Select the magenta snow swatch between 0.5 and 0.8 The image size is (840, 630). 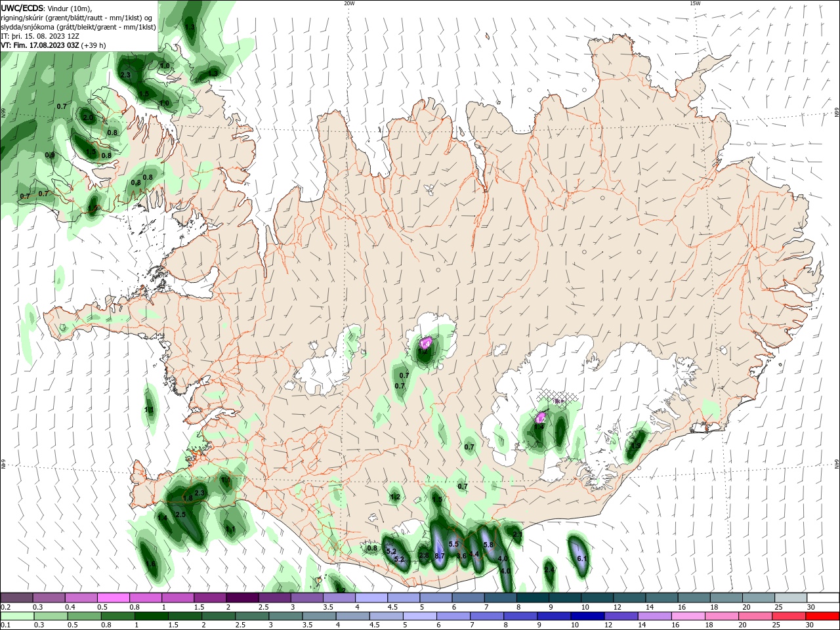(114, 598)
